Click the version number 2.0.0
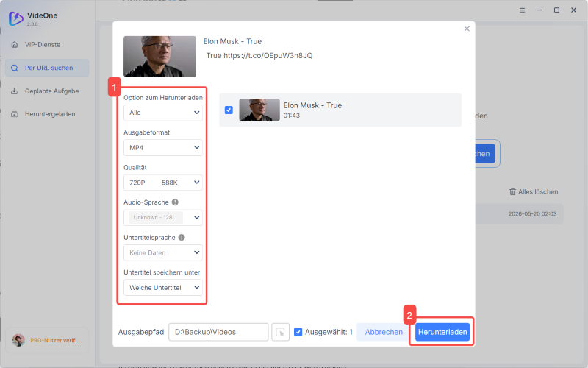The height and width of the screenshot is (368, 588). click(x=32, y=24)
